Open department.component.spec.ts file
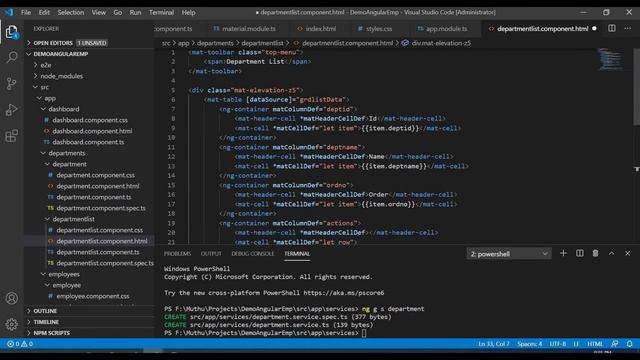Screen dimensions: 640x360 [x=101, y=208]
